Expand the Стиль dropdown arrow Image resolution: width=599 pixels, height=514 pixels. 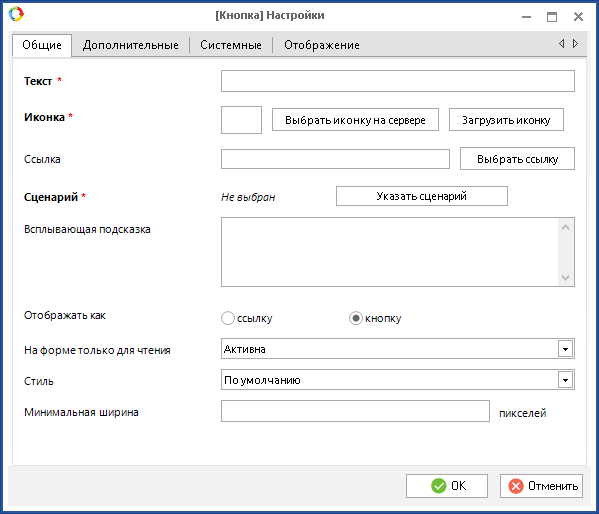pyautogui.click(x=565, y=380)
